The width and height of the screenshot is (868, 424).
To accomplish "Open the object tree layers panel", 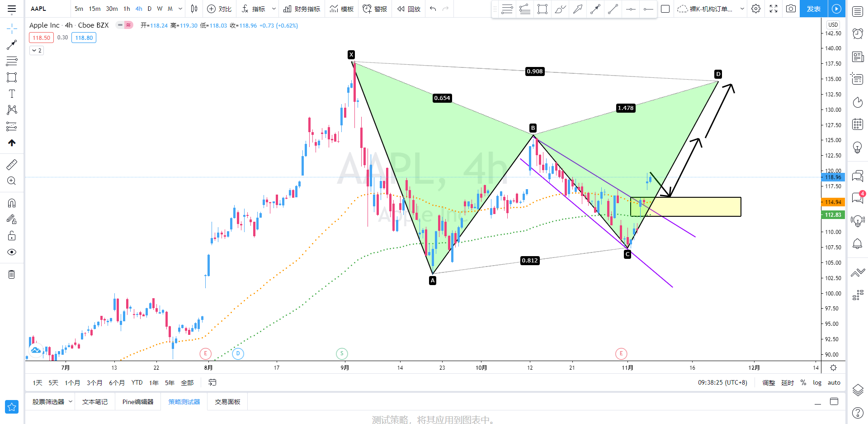I will [x=858, y=390].
